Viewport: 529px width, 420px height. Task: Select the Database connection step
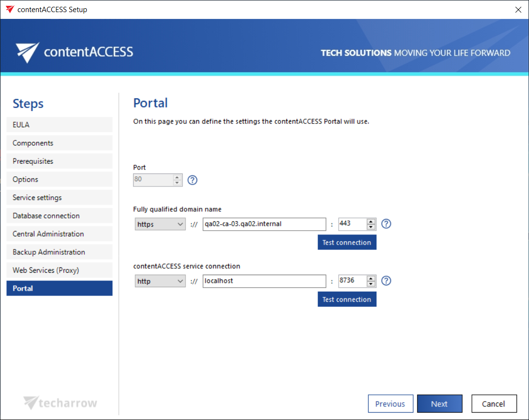tap(60, 216)
